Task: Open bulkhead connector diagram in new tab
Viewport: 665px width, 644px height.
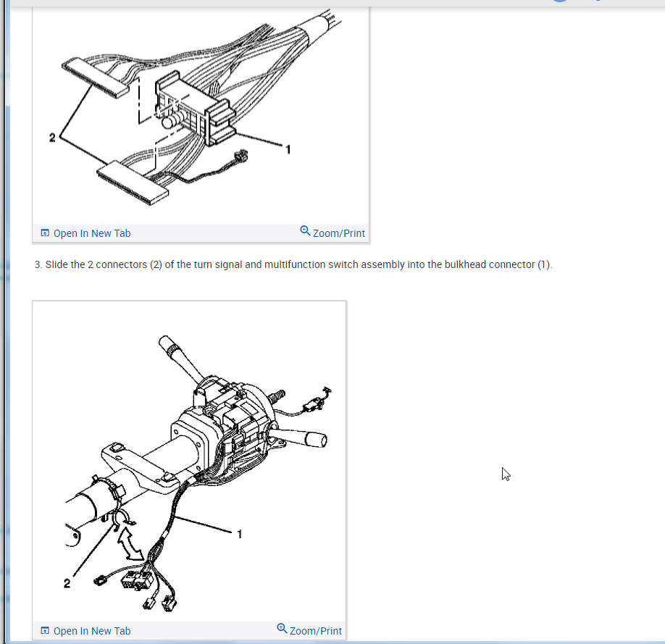Action: 86,233
